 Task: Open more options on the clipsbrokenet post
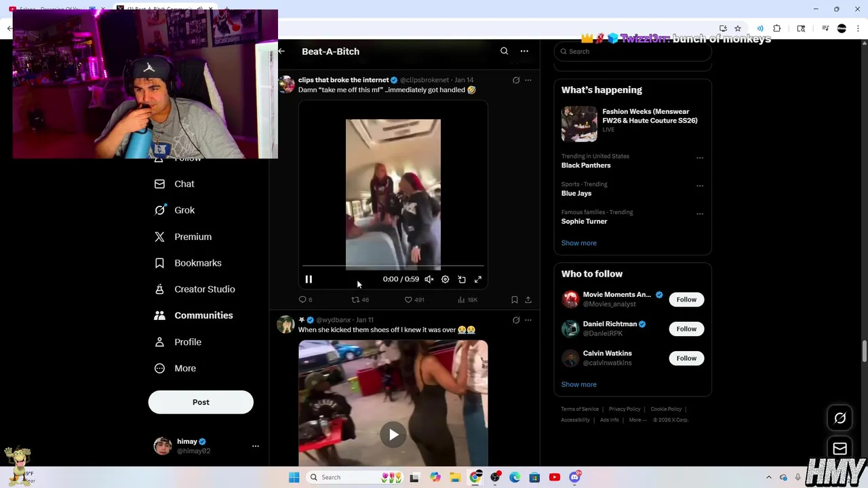528,80
